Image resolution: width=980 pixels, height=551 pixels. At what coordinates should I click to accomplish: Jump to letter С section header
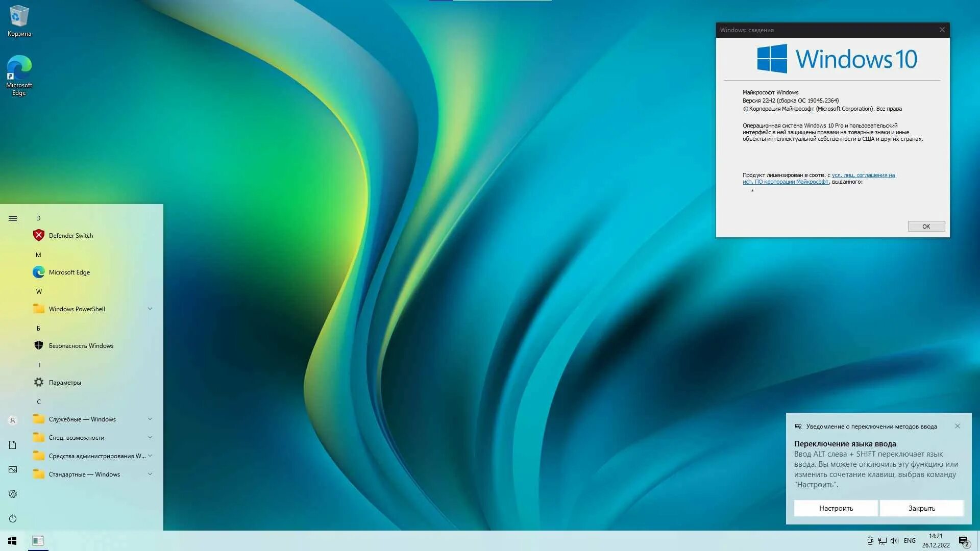[x=38, y=402]
